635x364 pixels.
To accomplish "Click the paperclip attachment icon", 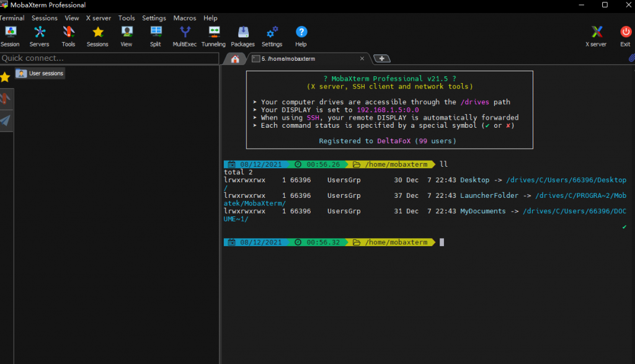I will coord(631,58).
